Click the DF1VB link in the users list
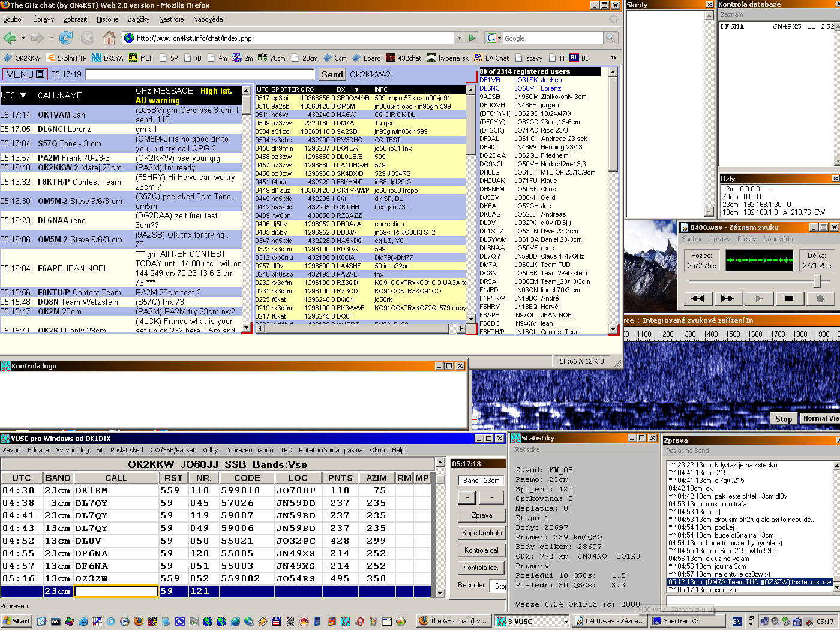The image size is (840, 630). (x=489, y=80)
